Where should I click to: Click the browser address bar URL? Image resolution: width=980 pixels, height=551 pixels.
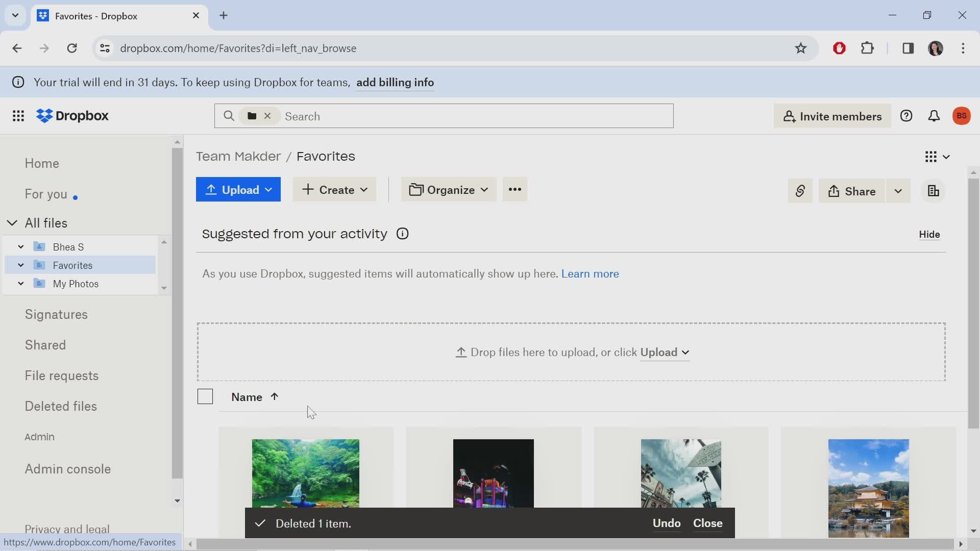(x=238, y=48)
